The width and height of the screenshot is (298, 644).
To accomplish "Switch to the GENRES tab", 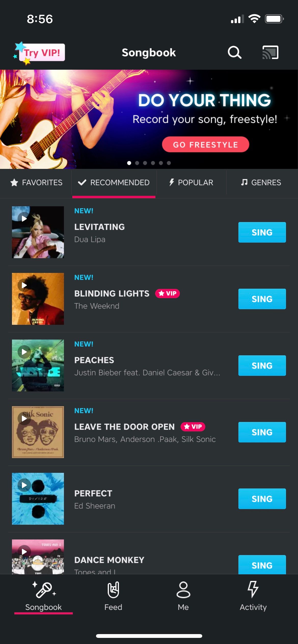I will click(261, 182).
